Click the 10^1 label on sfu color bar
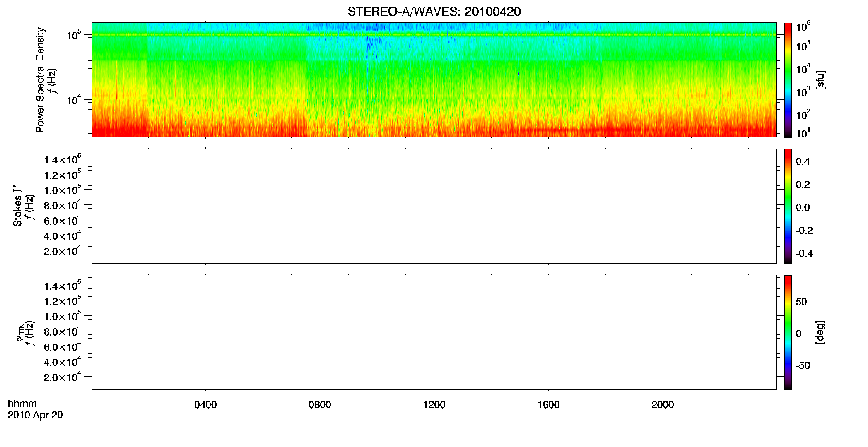The image size is (868, 447). (803, 133)
